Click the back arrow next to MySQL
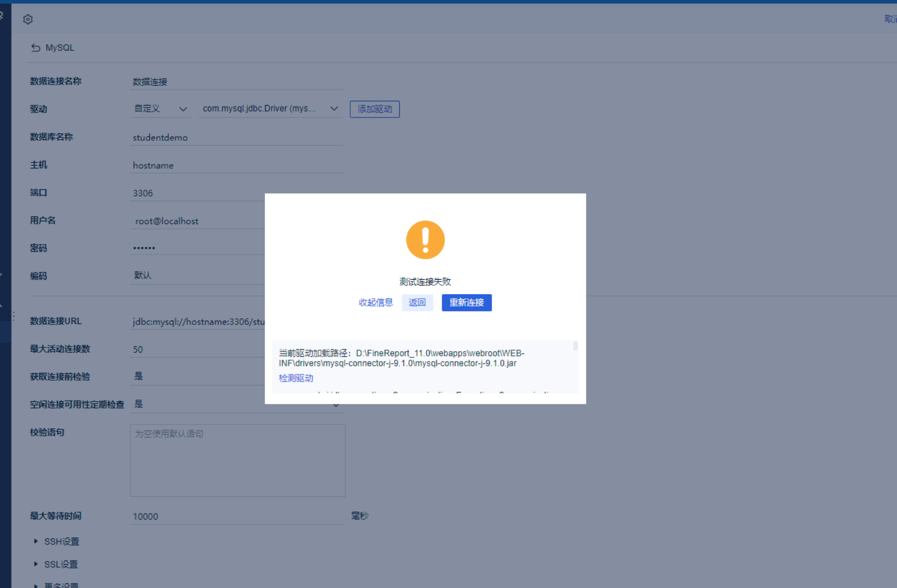Screen dimensions: 897x588 coord(36,48)
